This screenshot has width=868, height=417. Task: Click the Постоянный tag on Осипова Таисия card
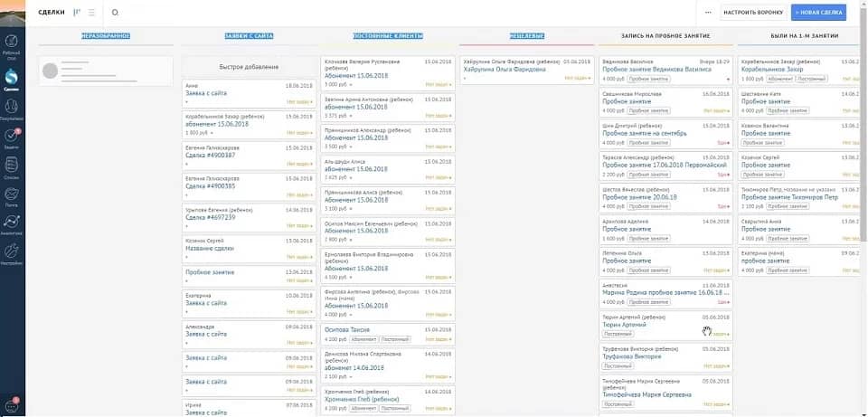coord(396,339)
